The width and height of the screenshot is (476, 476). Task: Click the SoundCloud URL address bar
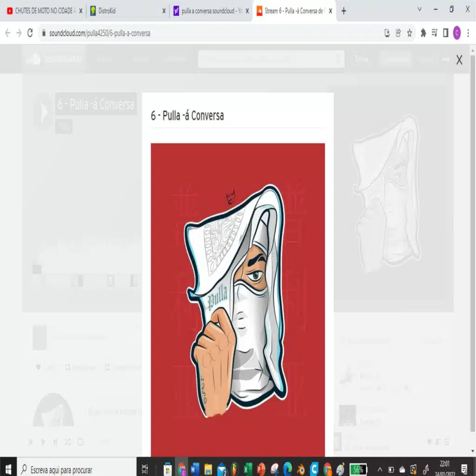[x=209, y=33]
